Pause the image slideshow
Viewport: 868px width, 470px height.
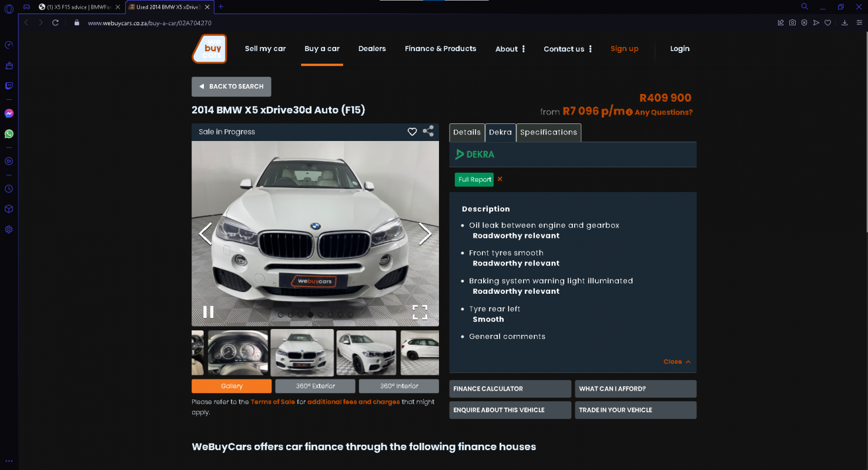(x=208, y=312)
